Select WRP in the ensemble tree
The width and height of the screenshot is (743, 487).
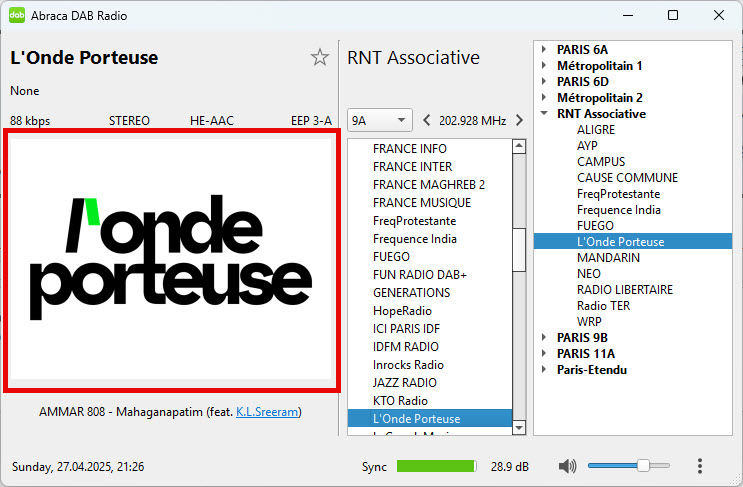589,322
